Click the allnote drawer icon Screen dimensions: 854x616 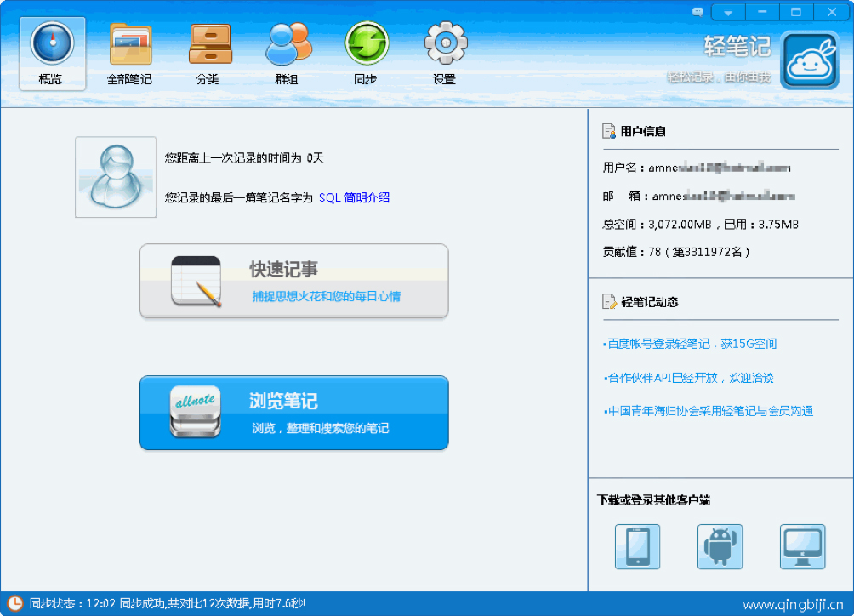[x=195, y=412]
